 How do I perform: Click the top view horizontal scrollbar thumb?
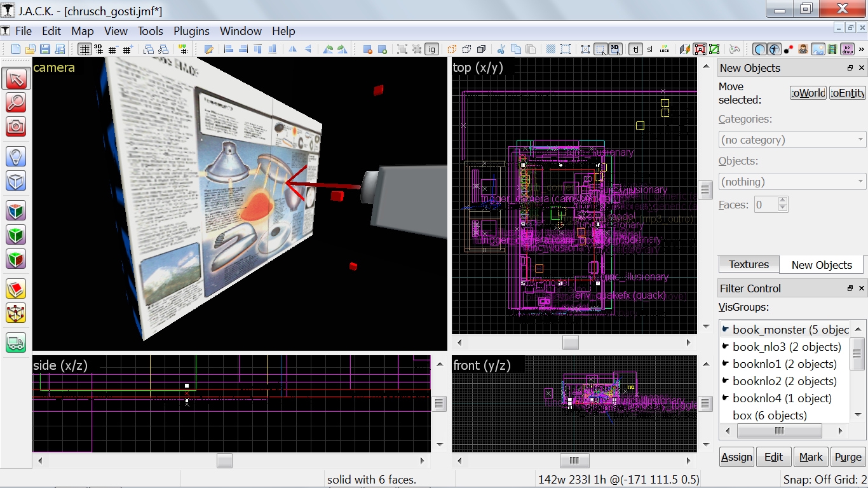coord(571,342)
